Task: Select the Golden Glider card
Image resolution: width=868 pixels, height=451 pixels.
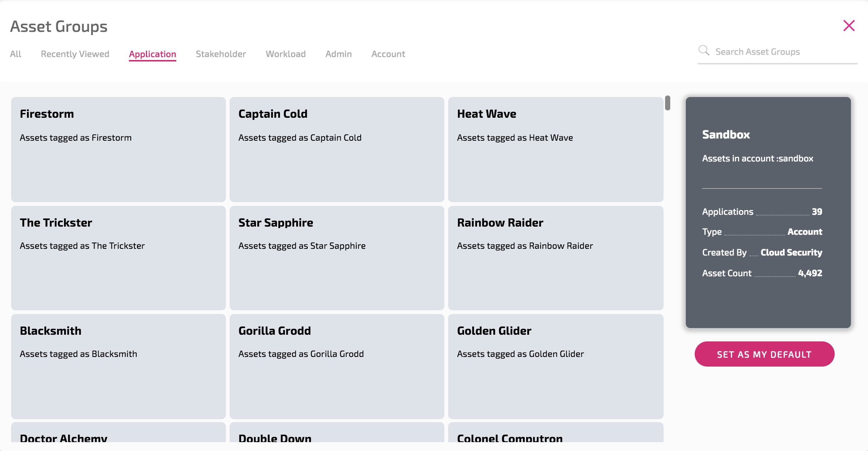Action: [555, 366]
